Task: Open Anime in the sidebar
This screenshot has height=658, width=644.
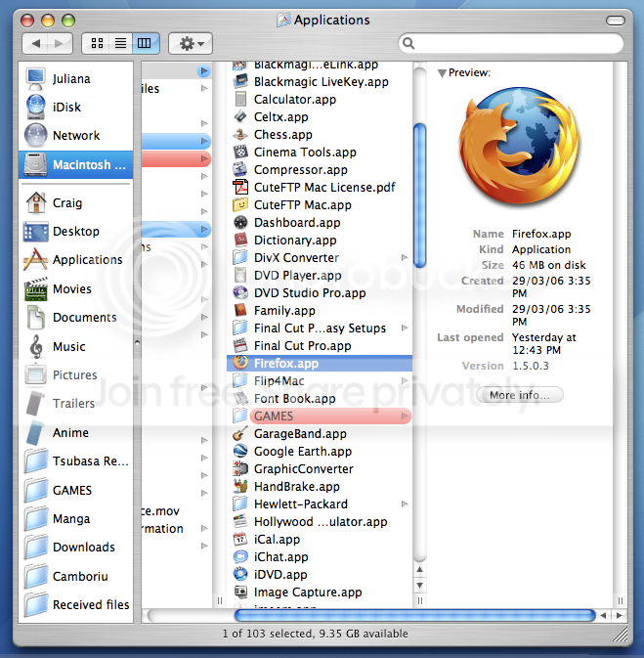Action: click(76, 433)
